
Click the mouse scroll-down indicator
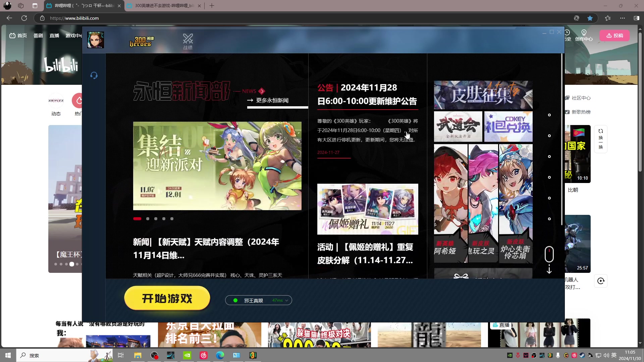549,260
